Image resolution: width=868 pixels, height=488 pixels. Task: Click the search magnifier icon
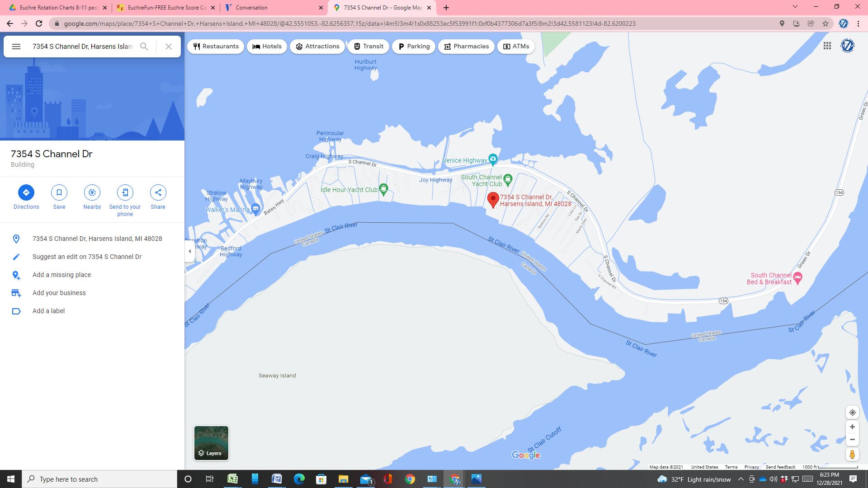point(144,47)
